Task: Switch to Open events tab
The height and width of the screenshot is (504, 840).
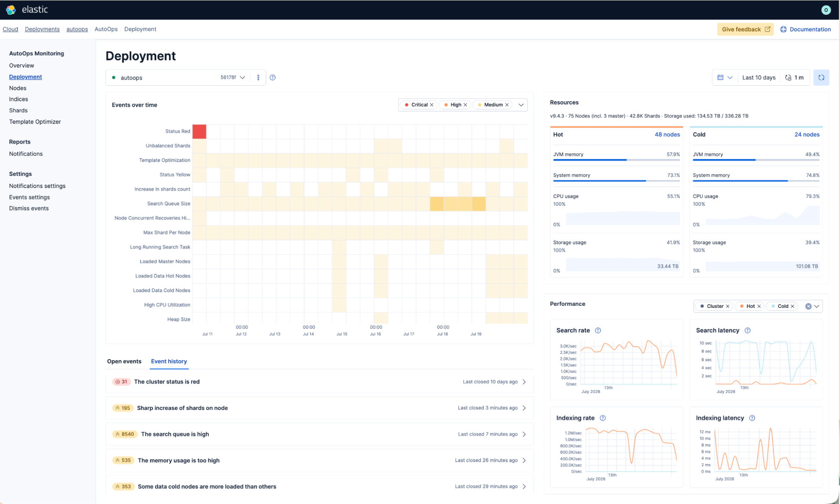Action: click(x=124, y=361)
